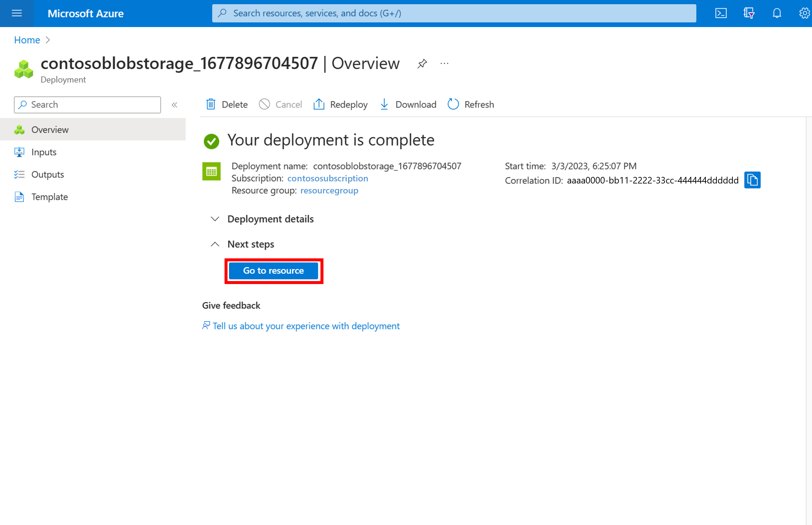
Task: Open the more options ellipsis beside title
Action: (x=444, y=63)
